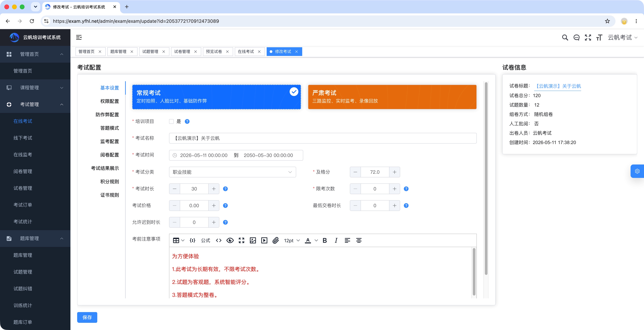Open browser tab list dropdown chevron
Image resolution: width=644 pixels, height=330 pixels.
36,7
